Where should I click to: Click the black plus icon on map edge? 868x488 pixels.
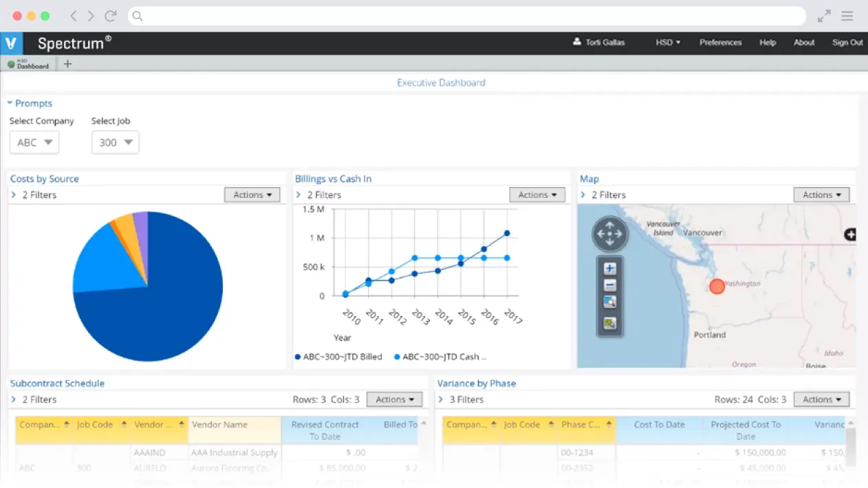point(851,234)
